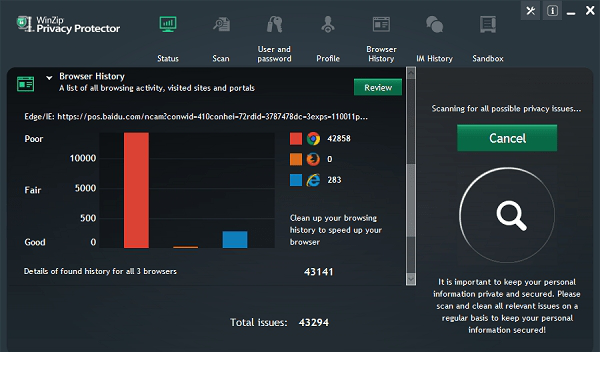Click the red Chrome bar in chart
This screenshot has width=600, height=366.
coord(136,190)
